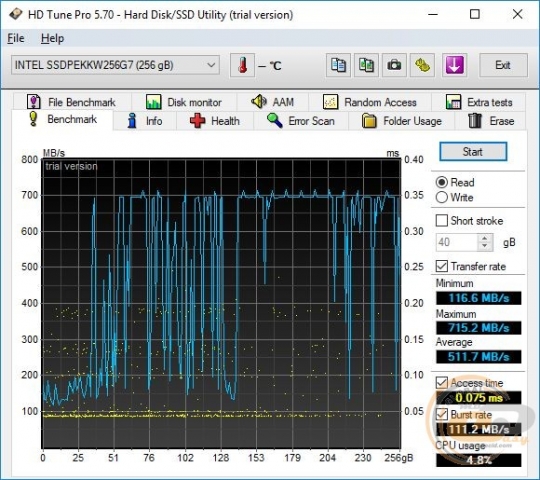Select the Read radio button
The height and width of the screenshot is (480, 540).
coord(442,182)
